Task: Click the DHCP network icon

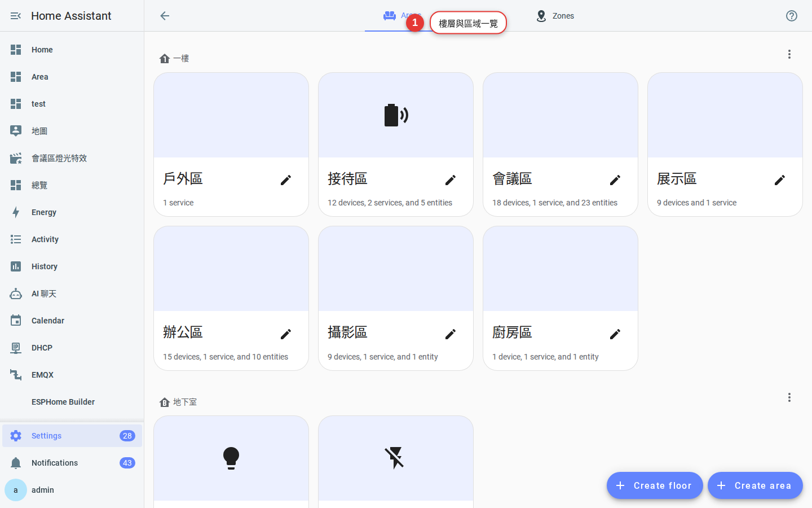Action: (16, 348)
